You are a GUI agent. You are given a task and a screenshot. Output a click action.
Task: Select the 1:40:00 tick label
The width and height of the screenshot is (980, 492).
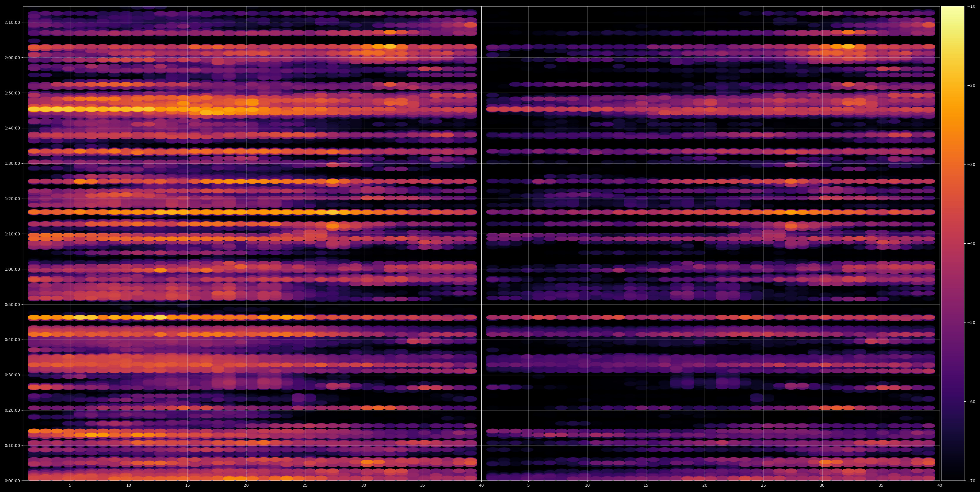pyautogui.click(x=12, y=128)
